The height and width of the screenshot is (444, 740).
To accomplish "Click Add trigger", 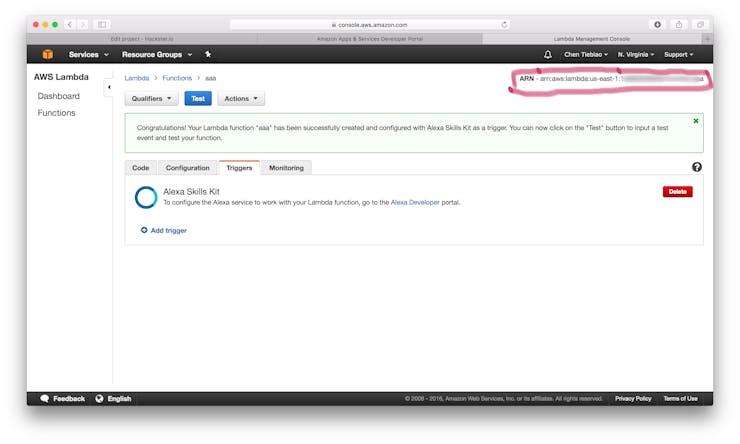I will click(x=164, y=230).
